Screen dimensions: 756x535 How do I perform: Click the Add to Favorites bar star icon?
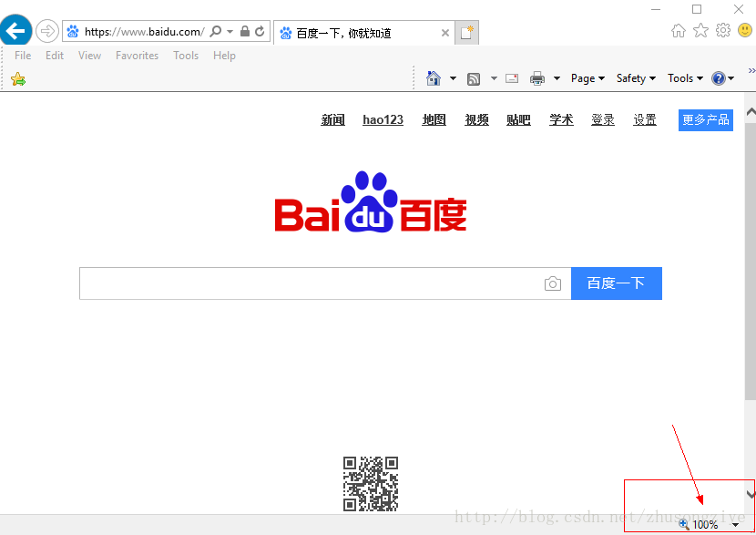(x=18, y=78)
